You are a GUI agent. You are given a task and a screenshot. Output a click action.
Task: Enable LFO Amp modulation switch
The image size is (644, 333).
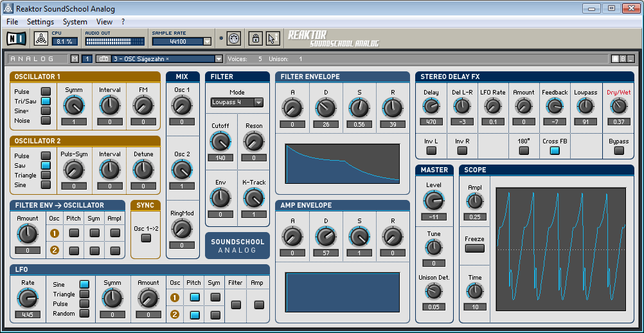259,305
